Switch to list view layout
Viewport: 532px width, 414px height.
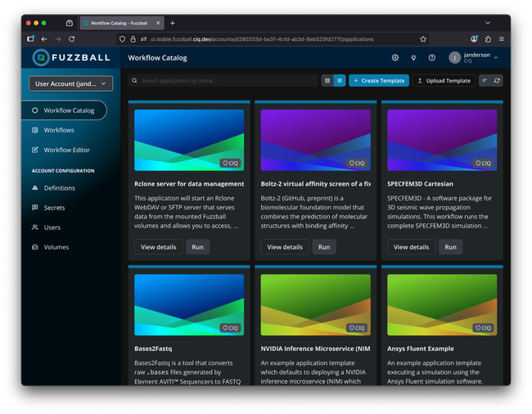[327, 81]
